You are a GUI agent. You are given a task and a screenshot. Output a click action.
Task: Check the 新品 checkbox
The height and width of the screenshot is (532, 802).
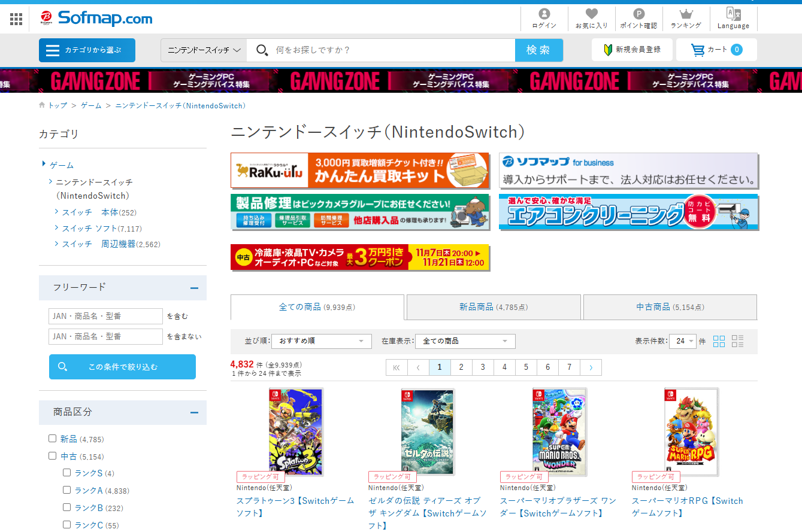point(53,439)
